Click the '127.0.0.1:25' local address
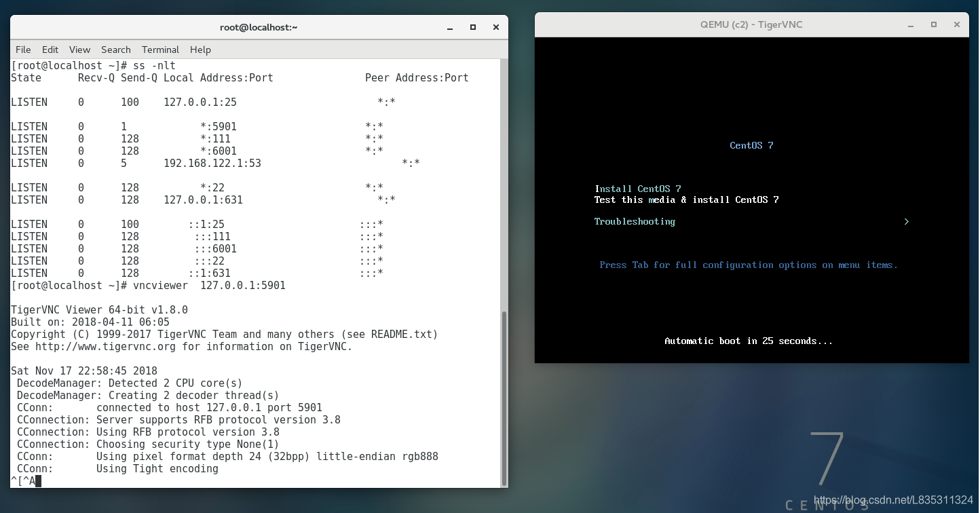Screen dimensions: 980x513 [200, 102]
